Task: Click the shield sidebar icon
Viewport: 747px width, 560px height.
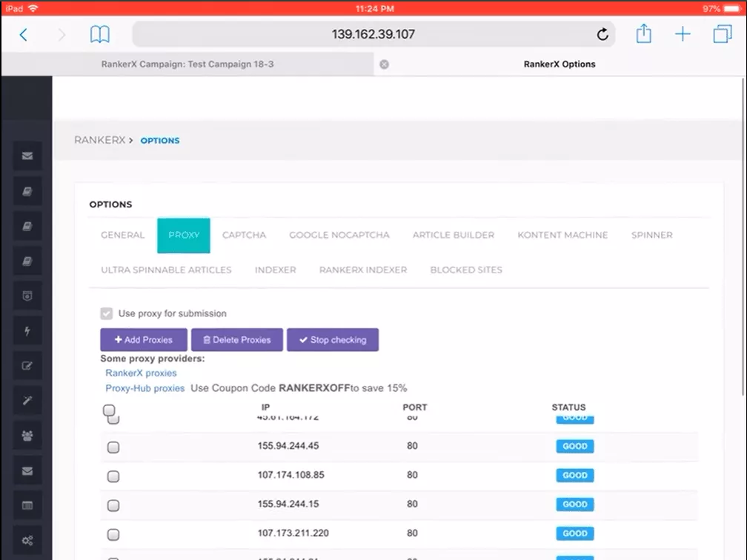Action: tap(27, 295)
